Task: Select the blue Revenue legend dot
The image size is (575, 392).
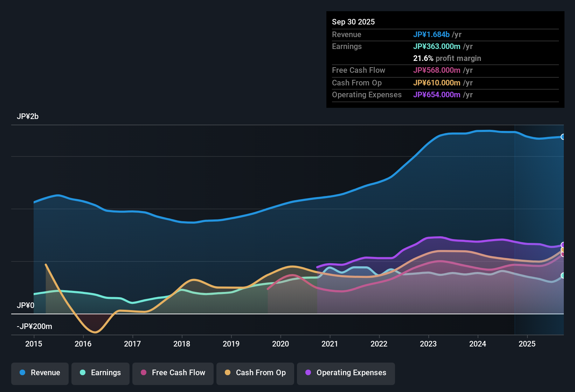Action: coord(22,373)
